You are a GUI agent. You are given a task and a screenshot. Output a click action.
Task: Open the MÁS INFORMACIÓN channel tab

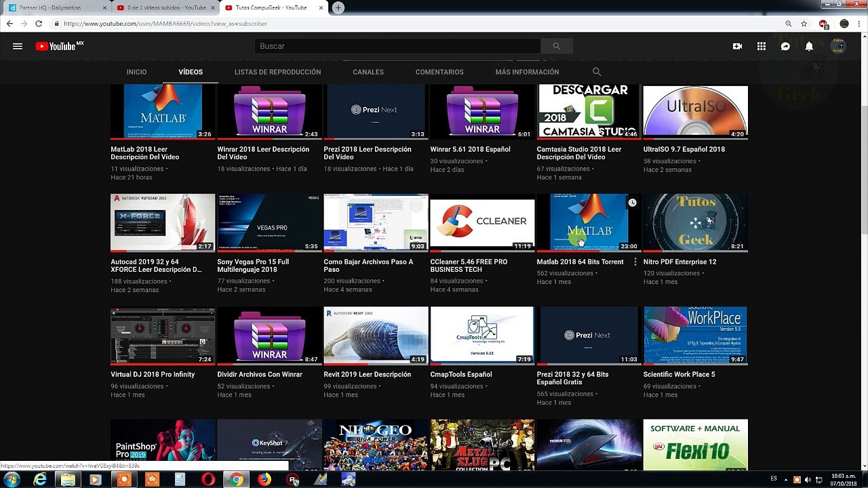[x=527, y=72]
